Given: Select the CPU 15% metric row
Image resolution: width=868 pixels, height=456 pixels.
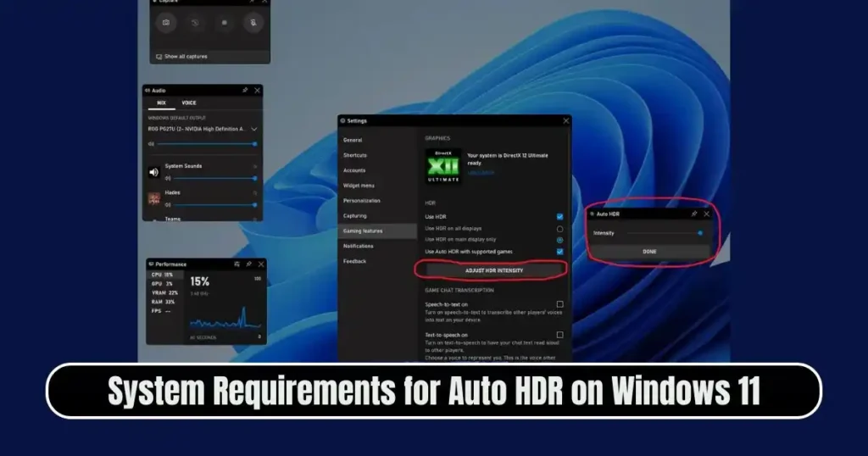Looking at the screenshot, I should (x=164, y=275).
